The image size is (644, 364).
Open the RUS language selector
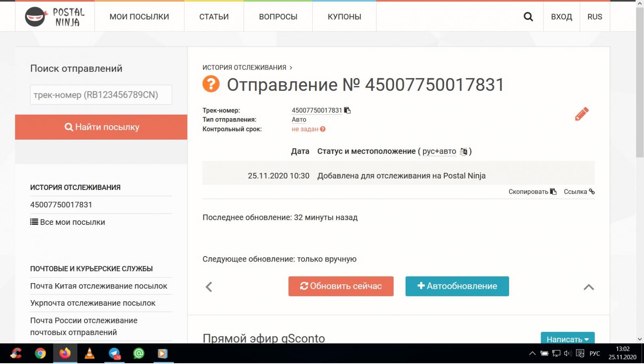594,16
